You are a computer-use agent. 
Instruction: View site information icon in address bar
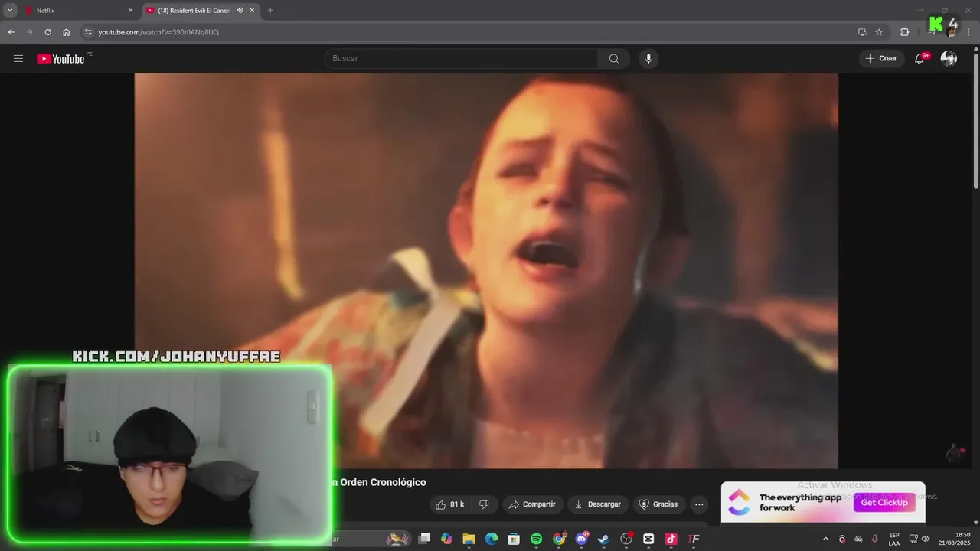[x=88, y=32]
